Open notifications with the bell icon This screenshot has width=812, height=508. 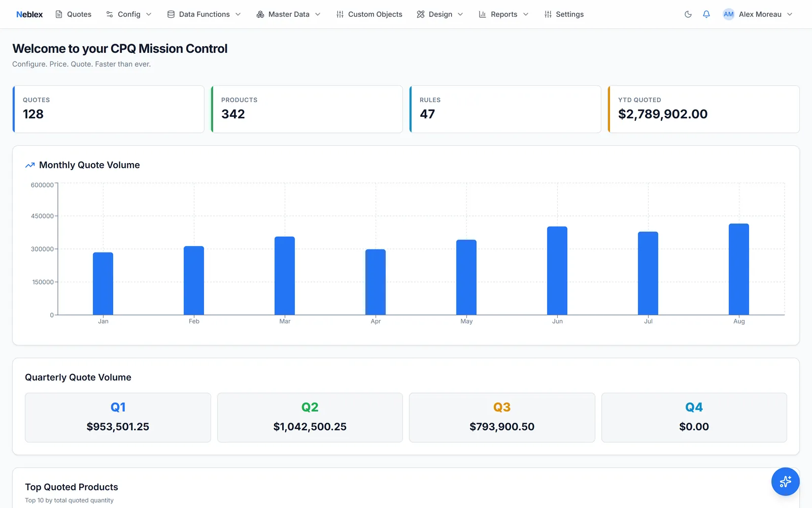(706, 14)
